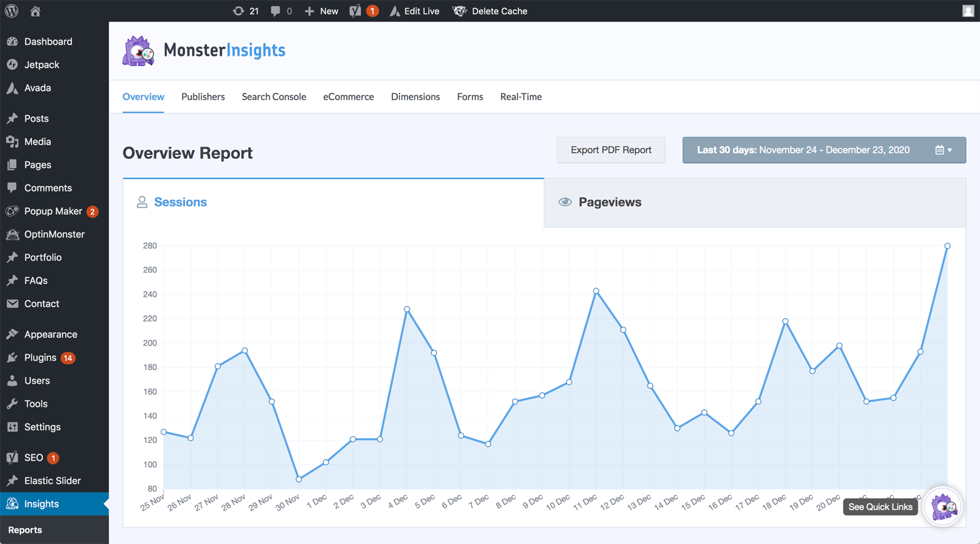Click the 30 Nov lowest data point
The height and width of the screenshot is (544, 980).
click(299, 479)
